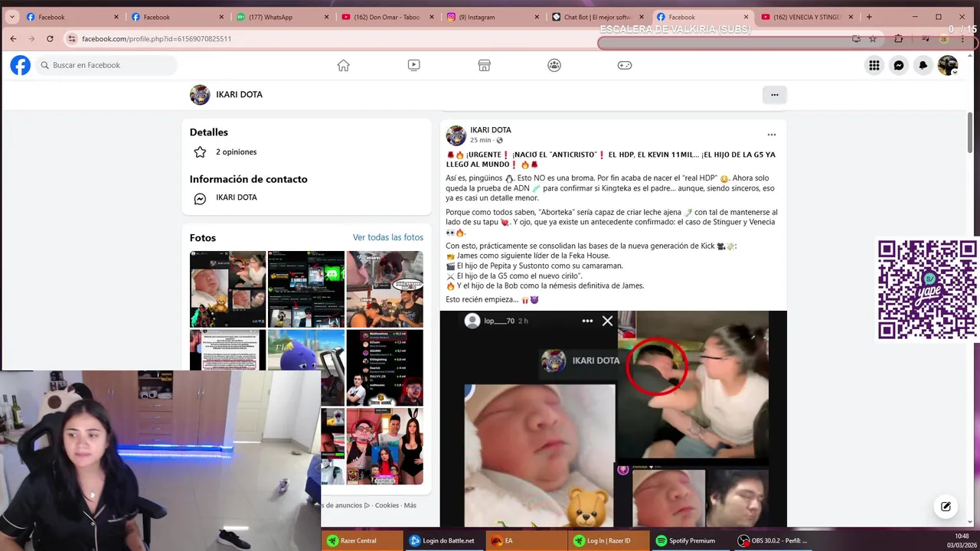The image size is (980, 551).
Task: Open Login do Battle.net taskbar item
Action: pyautogui.click(x=444, y=540)
